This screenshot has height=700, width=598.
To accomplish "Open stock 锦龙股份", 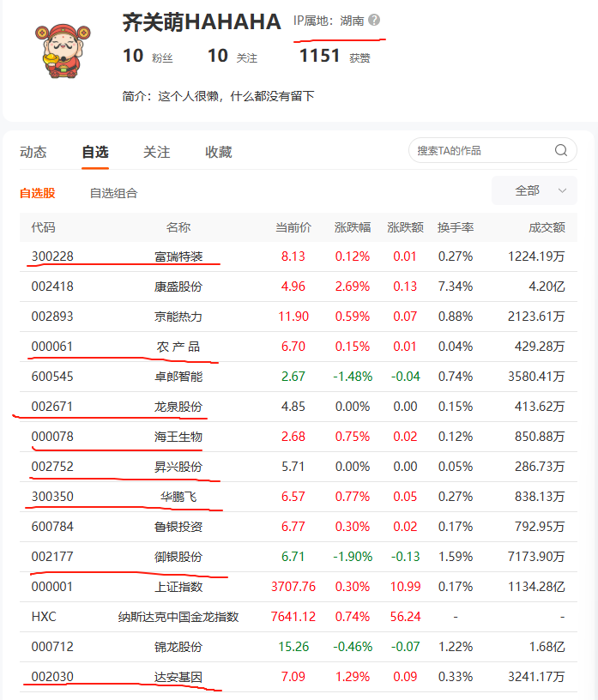I will coord(178,647).
